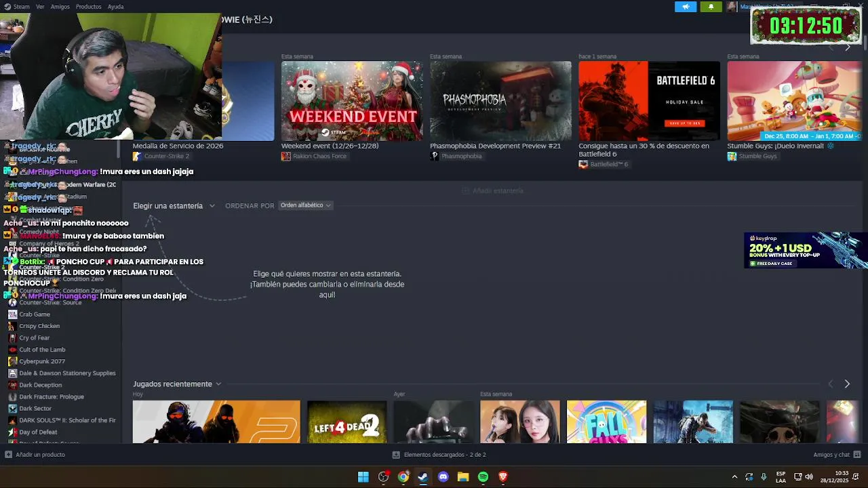Open the Windows Start button
Viewport: 868px width, 488px height.
(363, 477)
